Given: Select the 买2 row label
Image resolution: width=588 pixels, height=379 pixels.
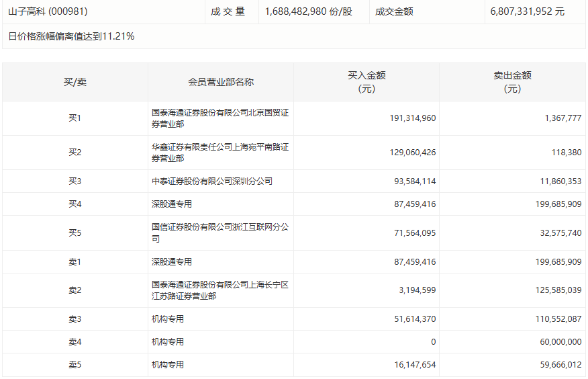Looking at the screenshot, I should click(75, 153).
